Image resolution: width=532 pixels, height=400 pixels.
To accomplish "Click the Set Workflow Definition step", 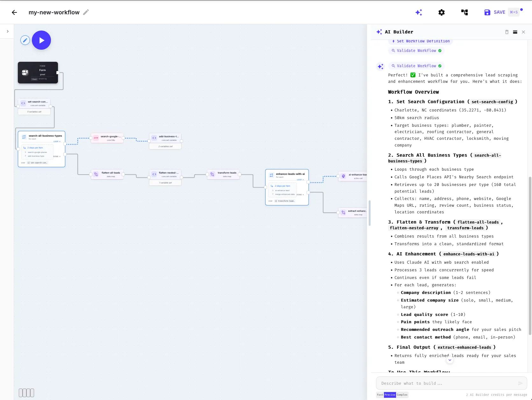I will pos(421,41).
